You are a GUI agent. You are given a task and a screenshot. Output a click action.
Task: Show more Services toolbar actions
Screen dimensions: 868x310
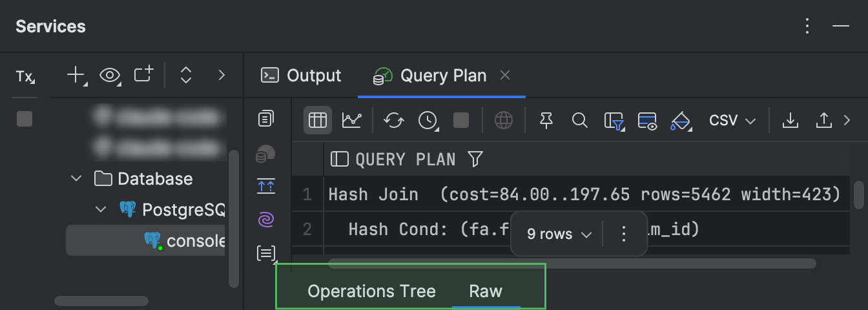click(222, 76)
